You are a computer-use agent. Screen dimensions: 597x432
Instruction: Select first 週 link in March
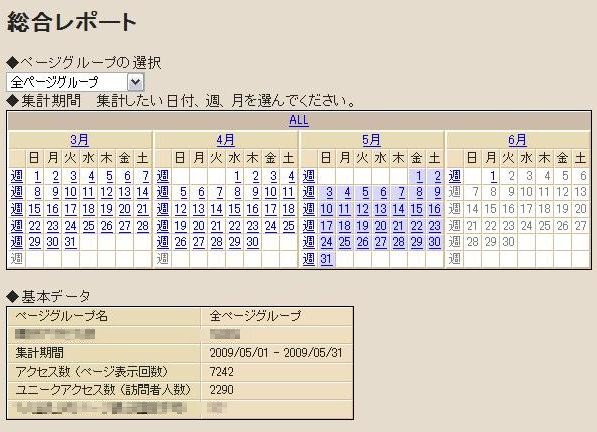[x=17, y=176]
